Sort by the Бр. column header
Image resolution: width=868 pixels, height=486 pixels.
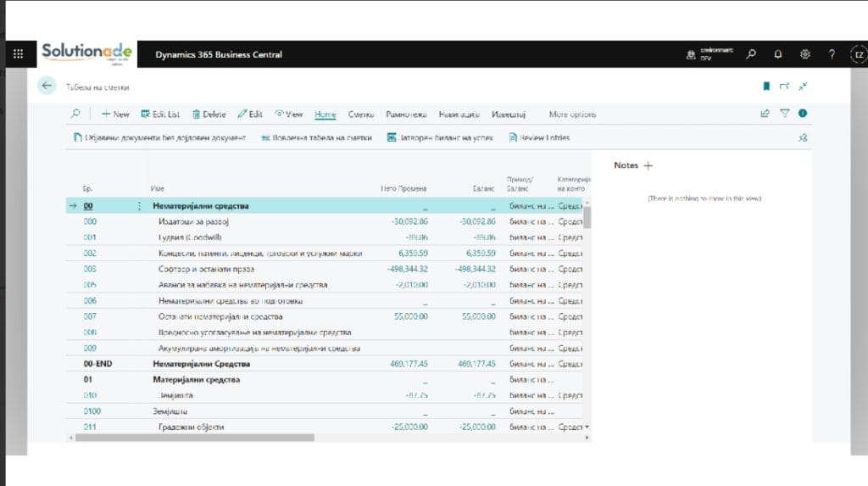pos(87,188)
